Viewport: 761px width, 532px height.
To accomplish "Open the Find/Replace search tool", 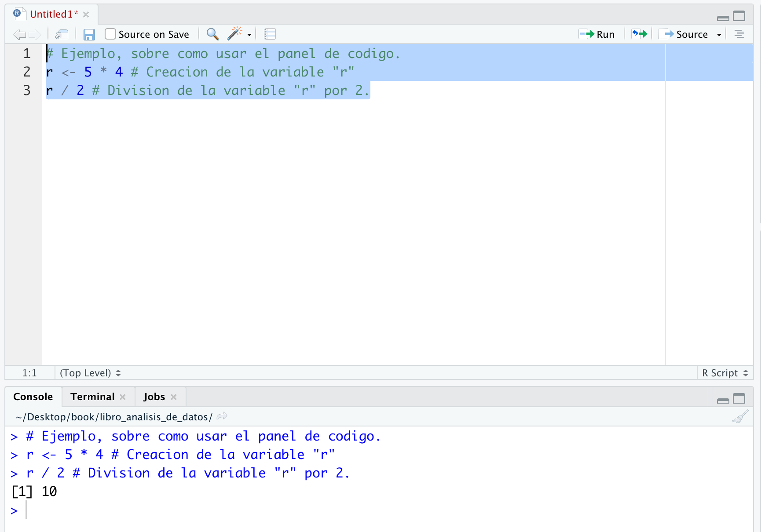I will (212, 34).
